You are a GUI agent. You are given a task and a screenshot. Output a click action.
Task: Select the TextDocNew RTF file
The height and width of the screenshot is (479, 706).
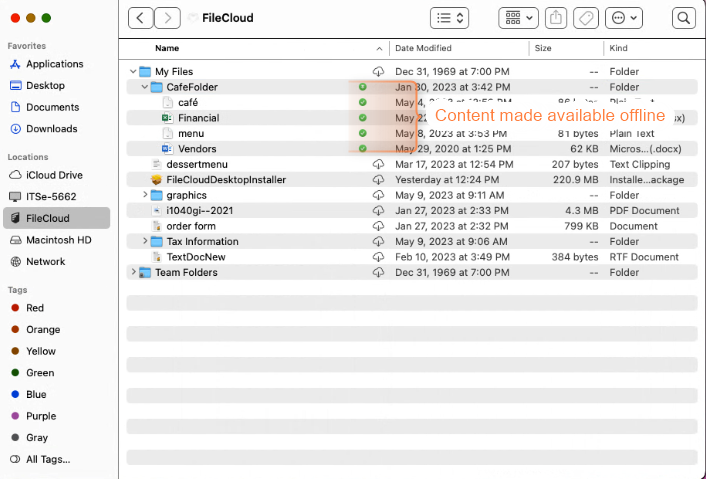pyautogui.click(x=196, y=257)
